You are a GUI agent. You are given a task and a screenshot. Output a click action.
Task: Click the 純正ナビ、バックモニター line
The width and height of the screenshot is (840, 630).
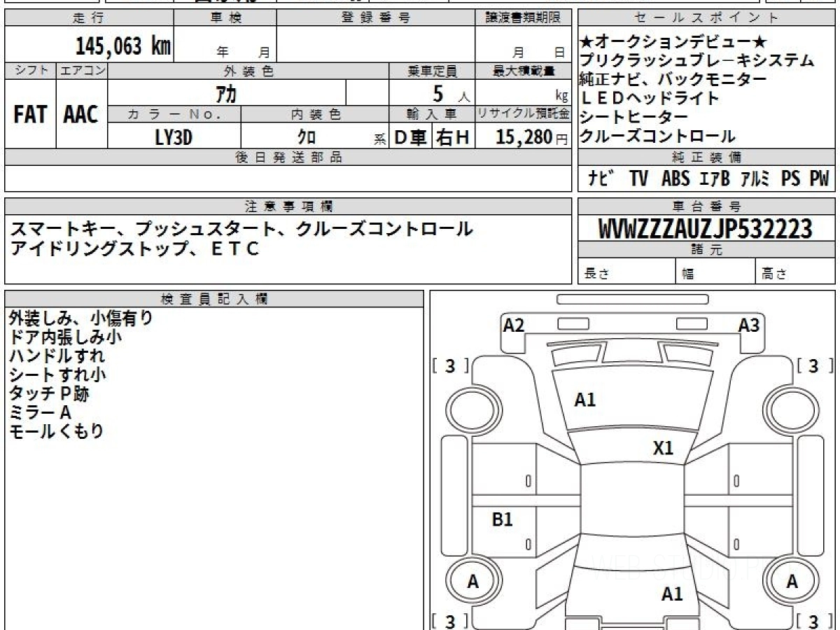tap(673, 80)
